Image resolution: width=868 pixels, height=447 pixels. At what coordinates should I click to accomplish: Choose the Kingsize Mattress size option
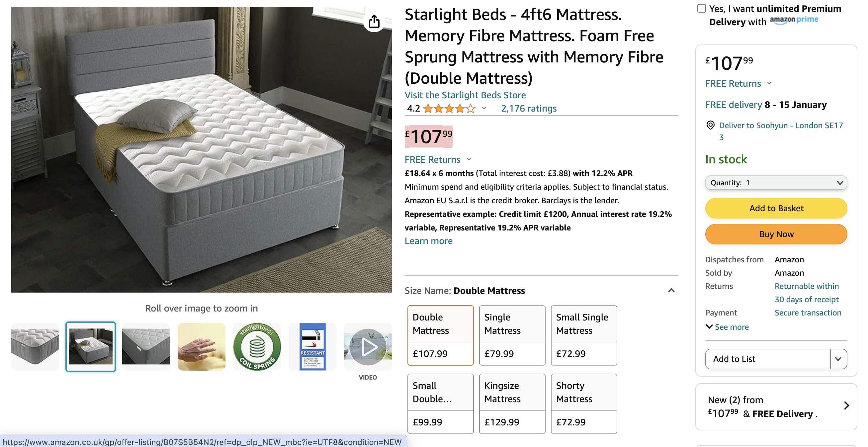tap(512, 403)
